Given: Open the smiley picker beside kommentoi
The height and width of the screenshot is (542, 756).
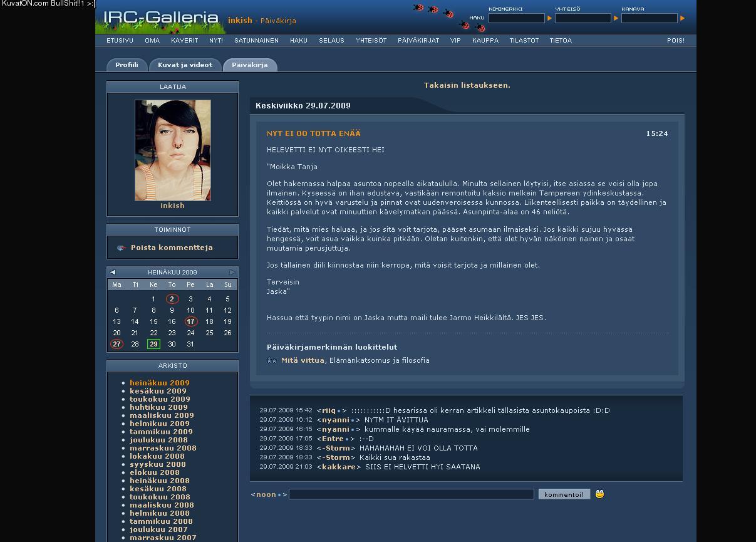Looking at the screenshot, I should (x=599, y=494).
